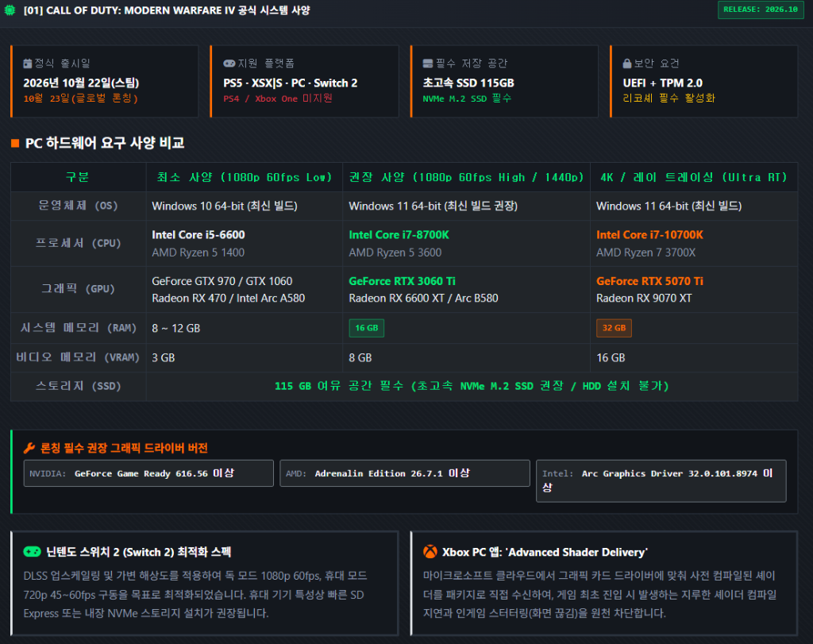Click UEFI + TPM 2.0 text

click(663, 83)
